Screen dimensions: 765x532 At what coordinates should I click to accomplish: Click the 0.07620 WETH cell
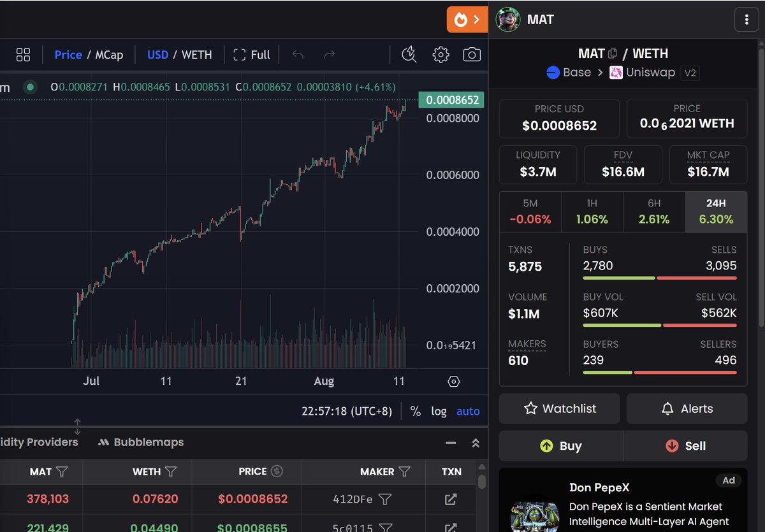[155, 500]
